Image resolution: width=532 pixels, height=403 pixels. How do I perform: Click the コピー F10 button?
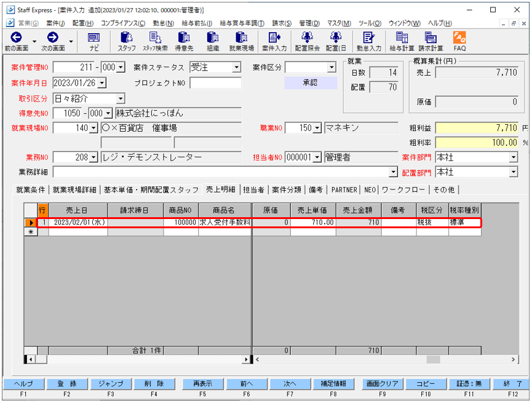coord(426,384)
